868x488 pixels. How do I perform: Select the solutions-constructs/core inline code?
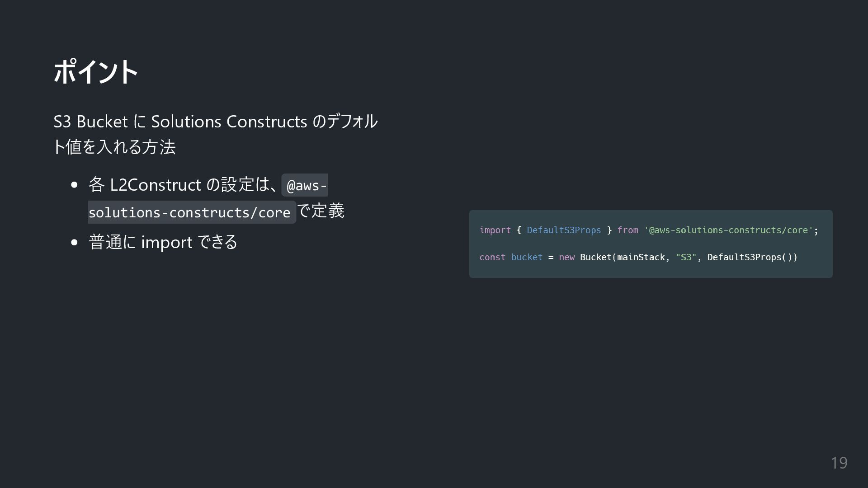[x=192, y=212]
